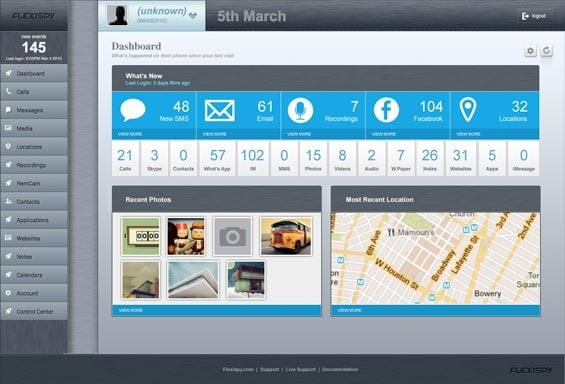The image size is (565, 384).
Task: Click the Locations map pin icon
Action: (x=468, y=110)
